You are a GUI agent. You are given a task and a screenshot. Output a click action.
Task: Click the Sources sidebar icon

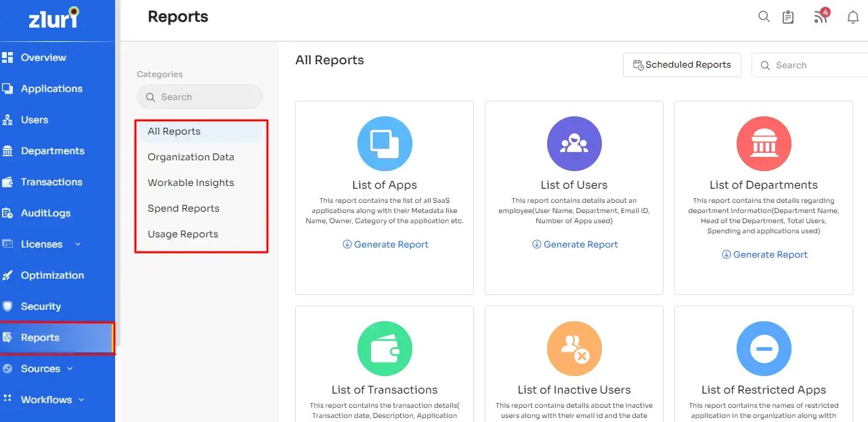7,369
